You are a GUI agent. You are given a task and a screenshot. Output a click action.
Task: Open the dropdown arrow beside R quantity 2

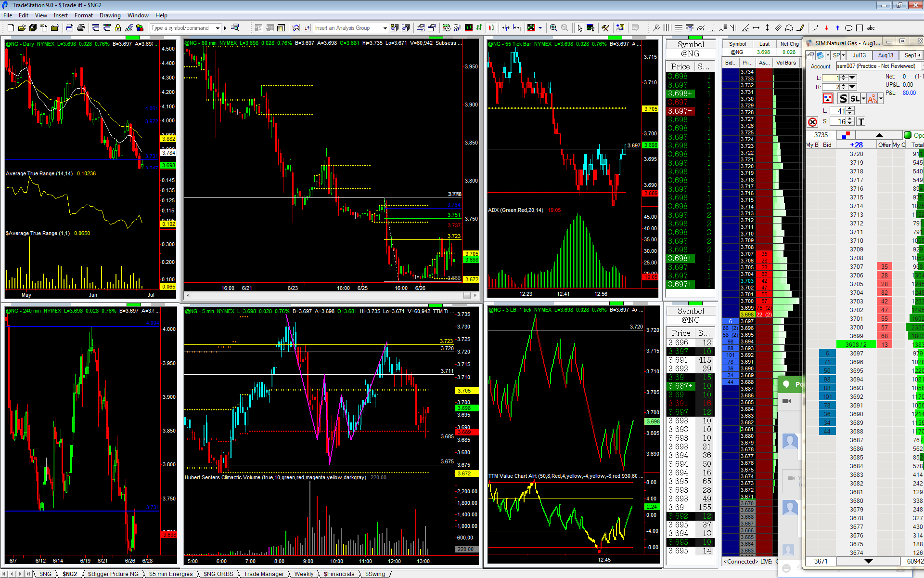pyautogui.click(x=852, y=87)
